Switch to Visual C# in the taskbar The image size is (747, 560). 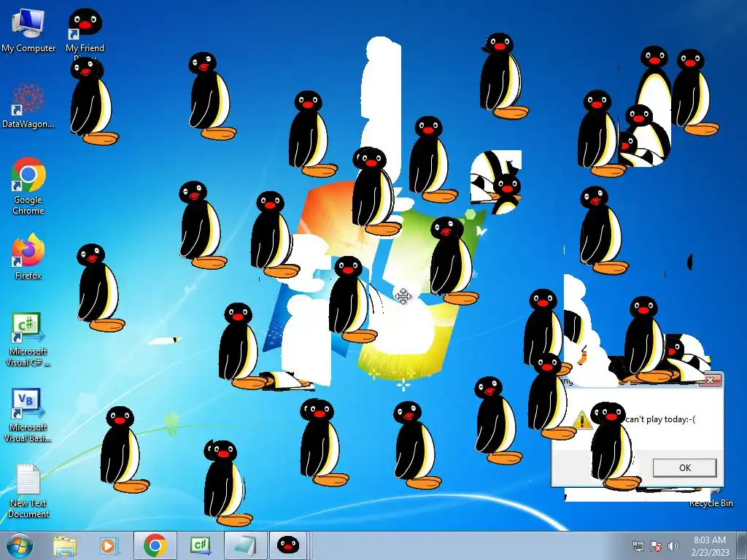coord(201,545)
